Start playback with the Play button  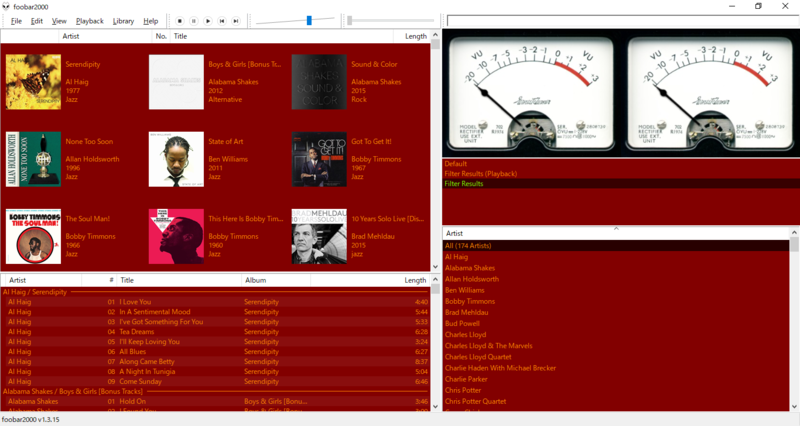pyautogui.click(x=208, y=21)
